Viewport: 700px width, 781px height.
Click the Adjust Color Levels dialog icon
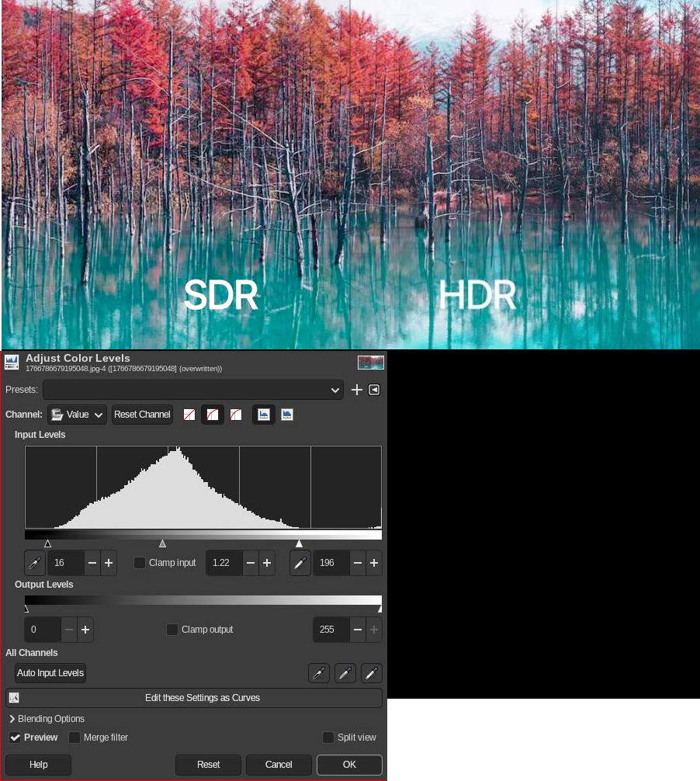point(12,362)
